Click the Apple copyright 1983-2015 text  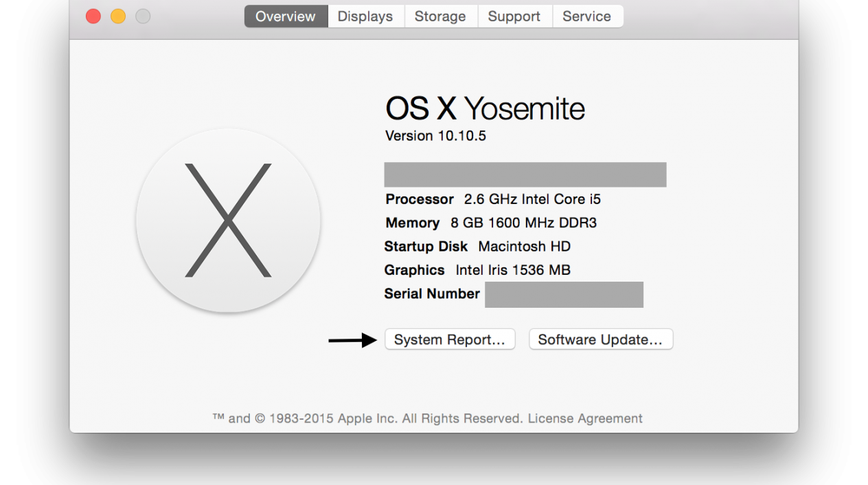tap(367, 418)
